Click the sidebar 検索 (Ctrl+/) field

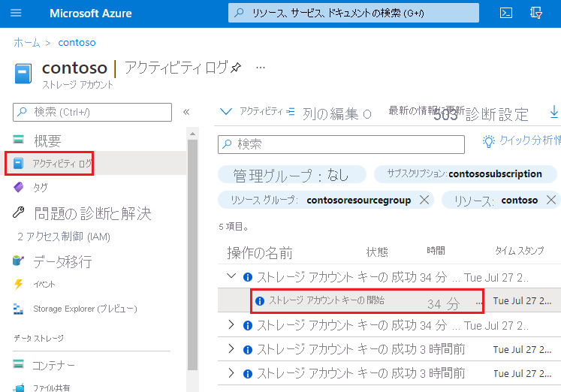click(92, 113)
